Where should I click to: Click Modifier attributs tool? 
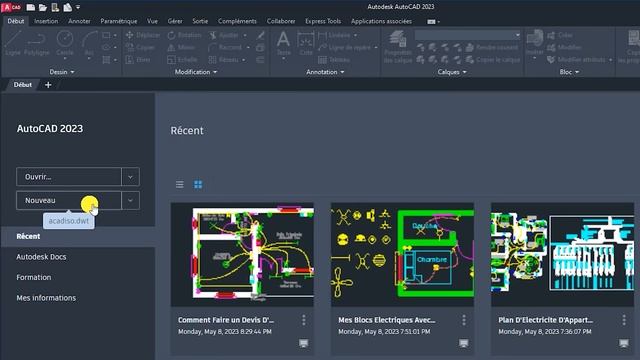click(x=576, y=60)
